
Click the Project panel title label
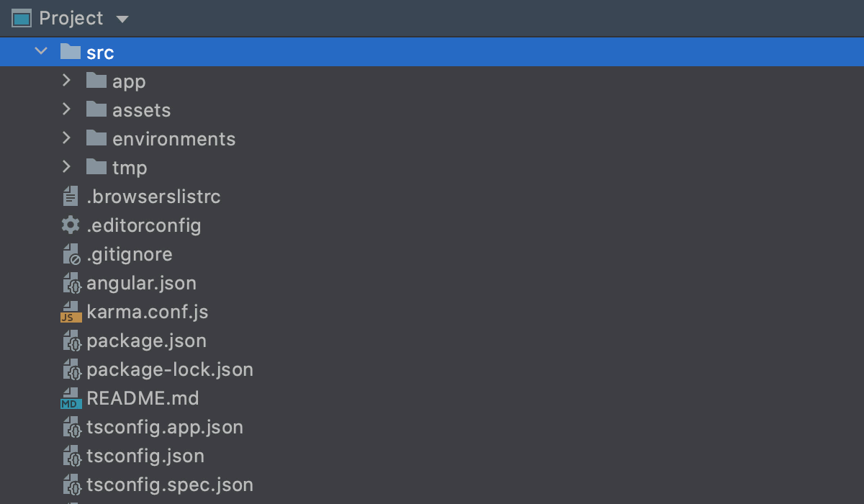coord(71,18)
